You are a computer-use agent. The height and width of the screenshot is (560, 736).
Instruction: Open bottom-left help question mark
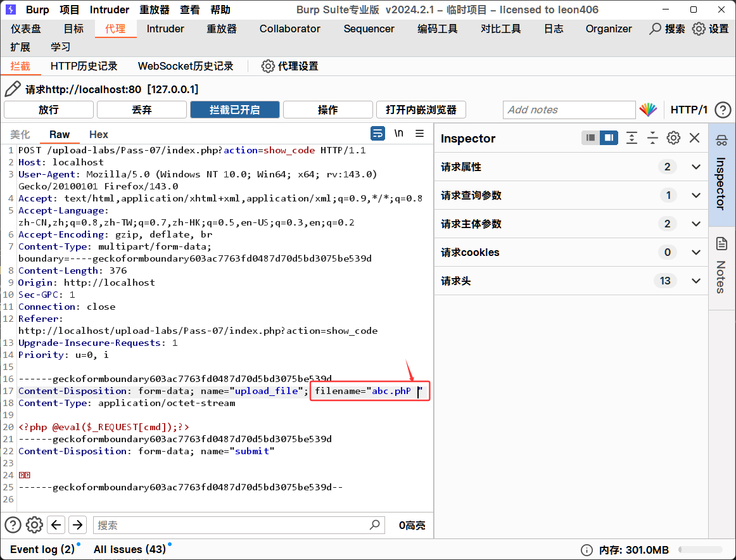tap(13, 525)
